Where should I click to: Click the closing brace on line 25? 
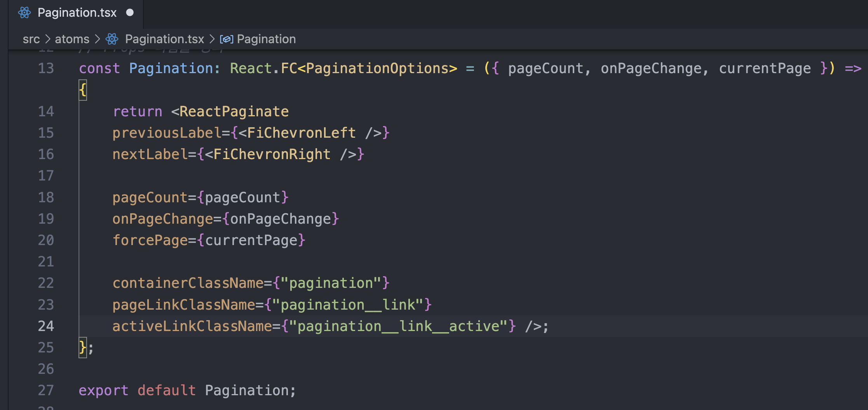82,347
